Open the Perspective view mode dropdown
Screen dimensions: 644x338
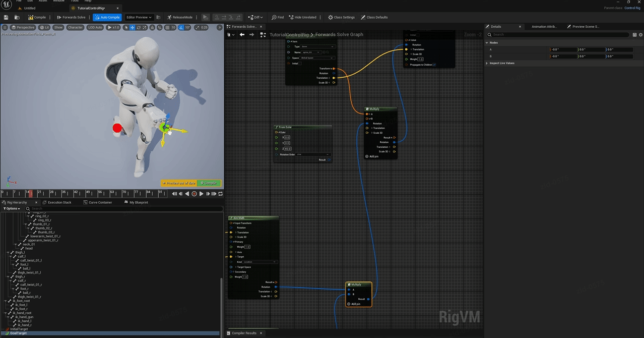click(23, 27)
